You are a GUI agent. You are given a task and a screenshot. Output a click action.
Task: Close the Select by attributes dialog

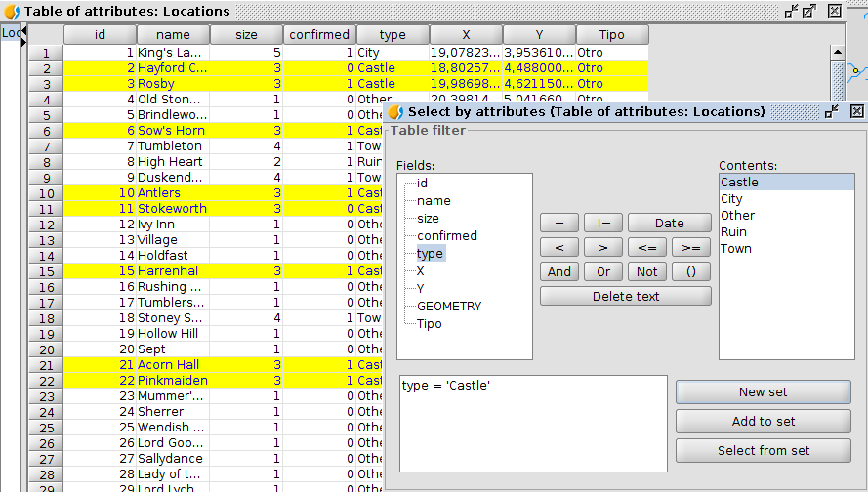click(x=856, y=111)
